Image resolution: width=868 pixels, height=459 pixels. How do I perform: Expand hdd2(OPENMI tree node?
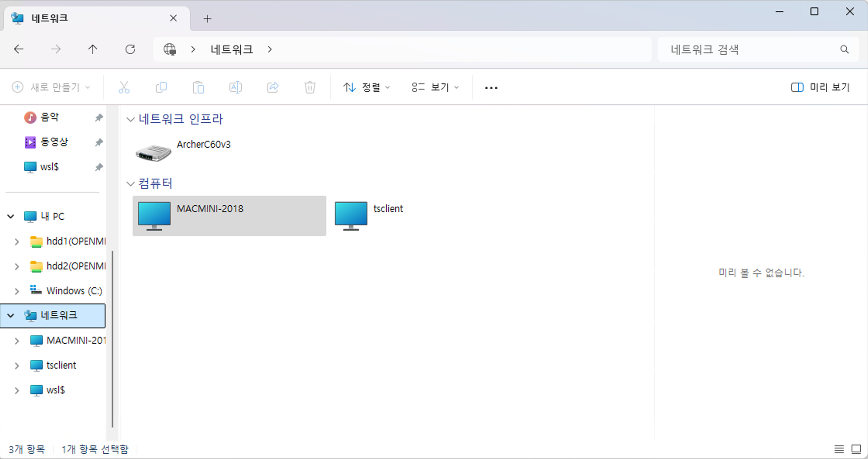pos(17,266)
